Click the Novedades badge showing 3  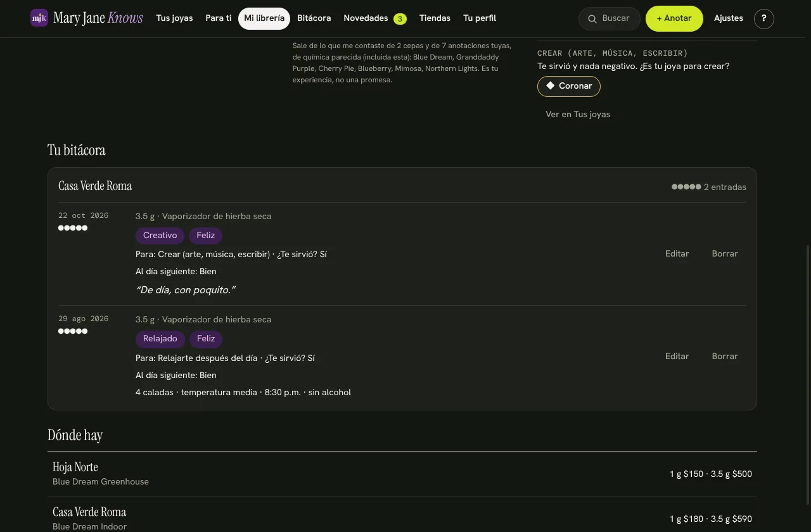[400, 19]
